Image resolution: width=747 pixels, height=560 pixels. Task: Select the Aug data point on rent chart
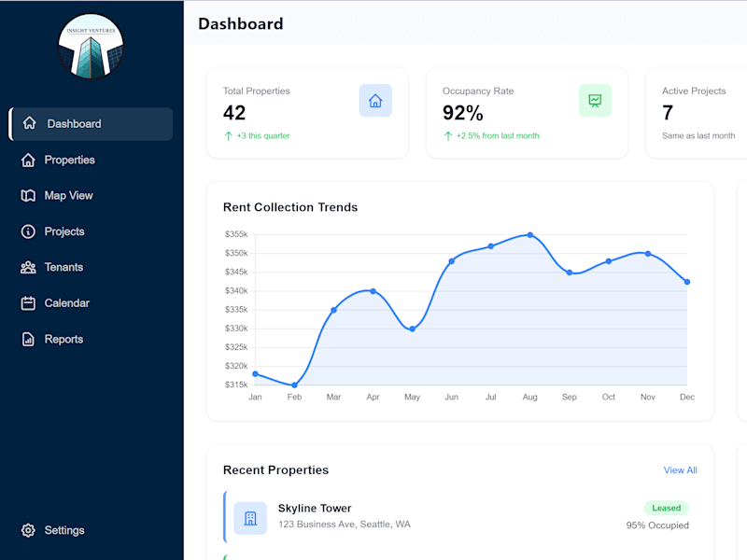point(530,235)
